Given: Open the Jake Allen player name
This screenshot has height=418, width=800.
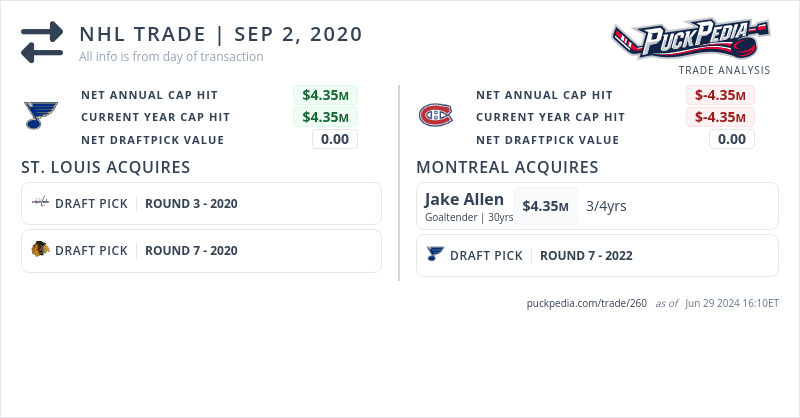Looking at the screenshot, I should (x=464, y=200).
